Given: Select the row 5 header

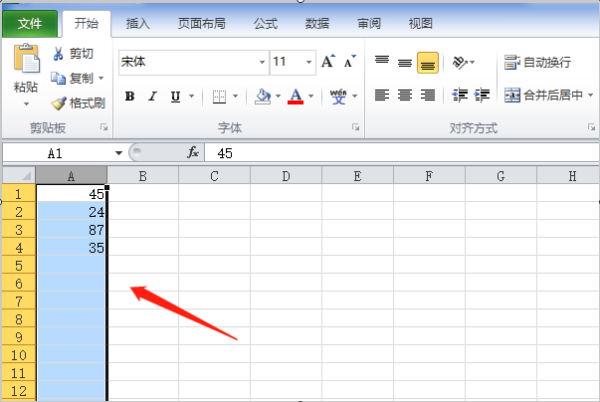Looking at the screenshot, I should 19,265.
